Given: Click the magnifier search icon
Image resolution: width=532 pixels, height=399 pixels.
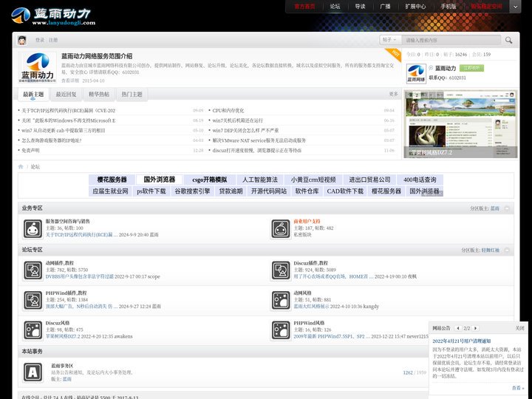Looking at the screenshot, I should click(508, 40).
